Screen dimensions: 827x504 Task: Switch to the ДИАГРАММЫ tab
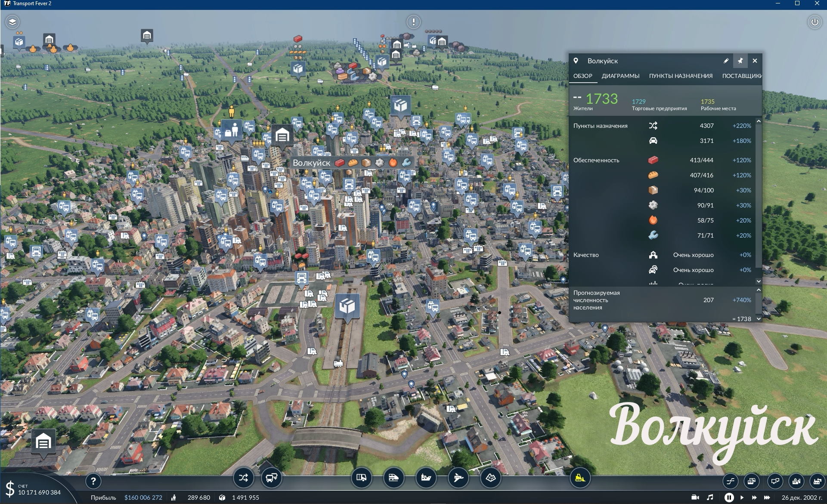[620, 76]
